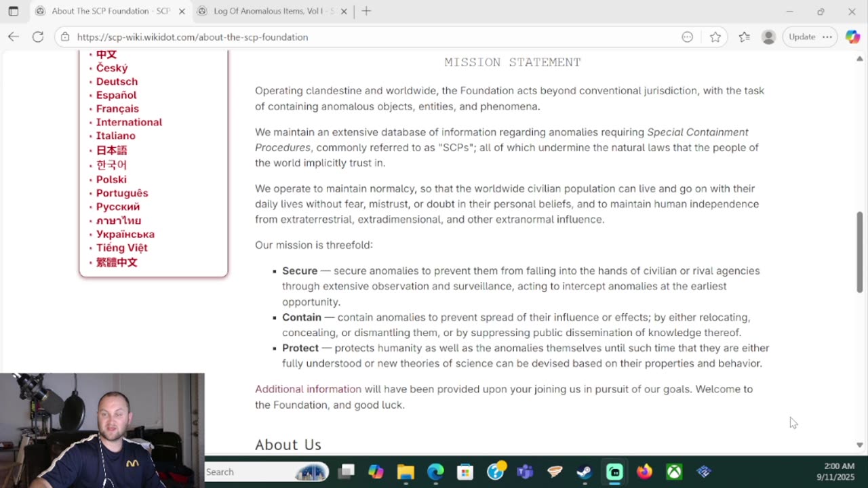Click the bold Secure term
This screenshot has height=488, width=868.
[300, 270]
